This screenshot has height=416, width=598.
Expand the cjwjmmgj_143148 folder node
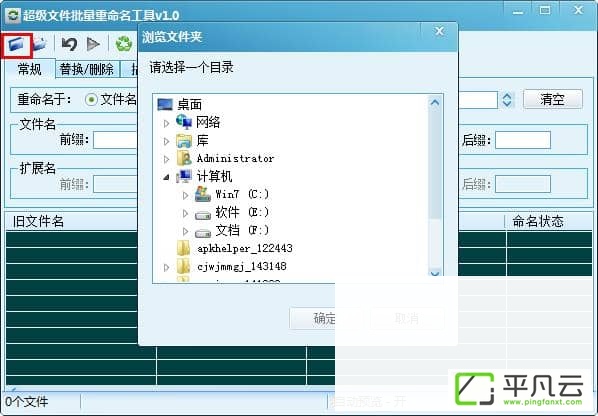coord(166,267)
